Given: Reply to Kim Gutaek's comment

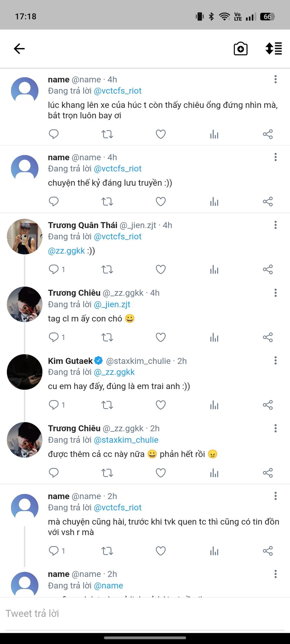Looking at the screenshot, I should click(x=54, y=405).
